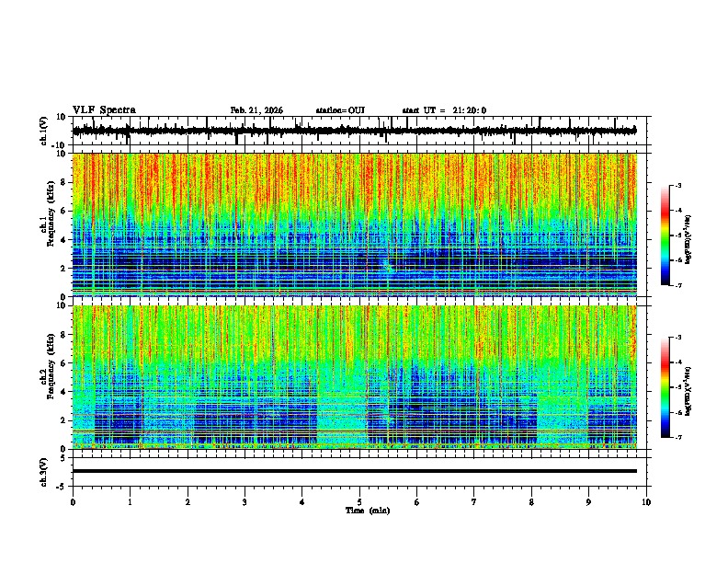
Task: Click the 'station=OUI' label
Action: [x=340, y=110]
